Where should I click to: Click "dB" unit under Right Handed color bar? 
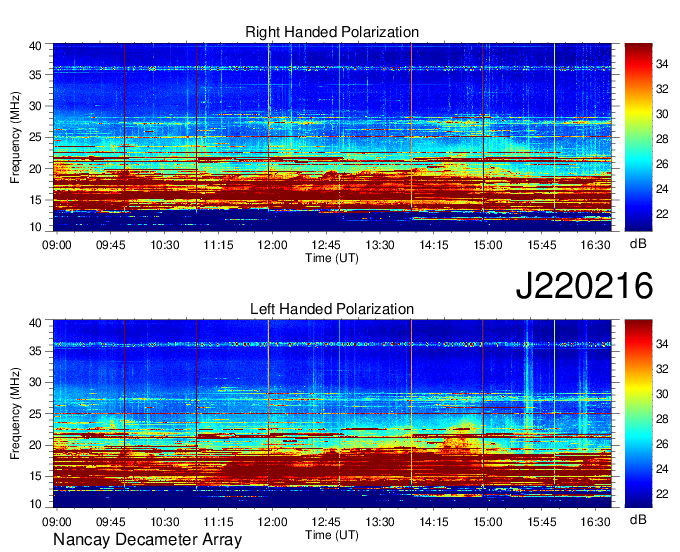pos(638,244)
